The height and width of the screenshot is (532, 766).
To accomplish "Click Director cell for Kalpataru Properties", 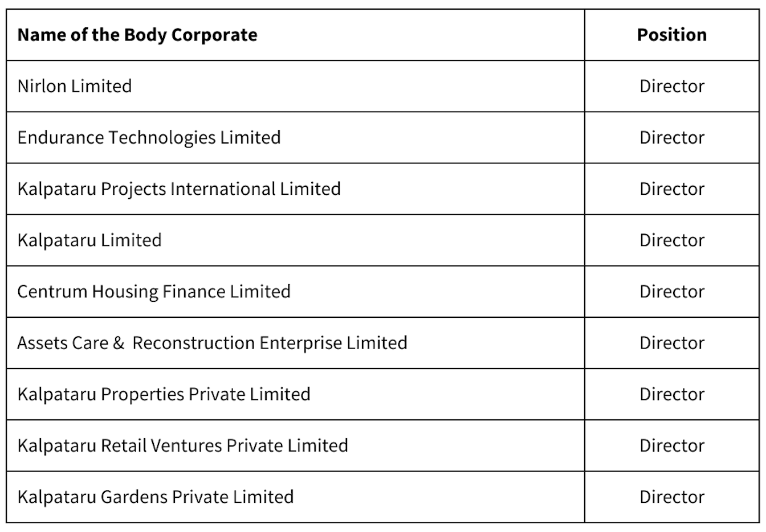I will click(x=671, y=394).
